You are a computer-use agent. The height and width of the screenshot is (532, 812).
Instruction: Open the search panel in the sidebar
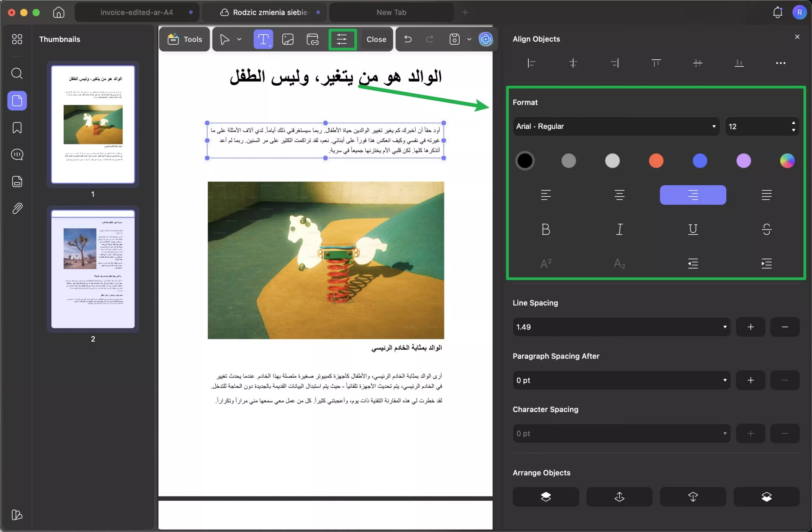point(17,73)
